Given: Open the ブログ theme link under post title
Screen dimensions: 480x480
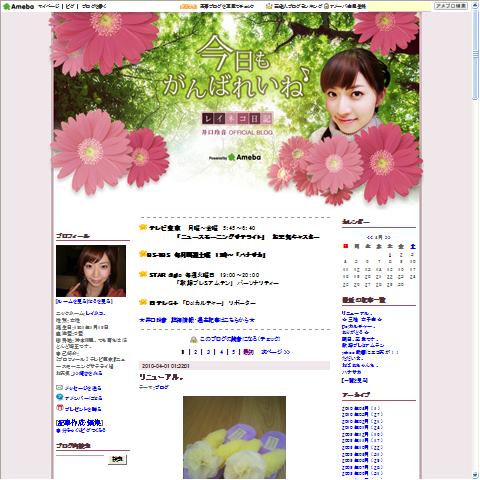Looking at the screenshot, I should coord(162,387).
